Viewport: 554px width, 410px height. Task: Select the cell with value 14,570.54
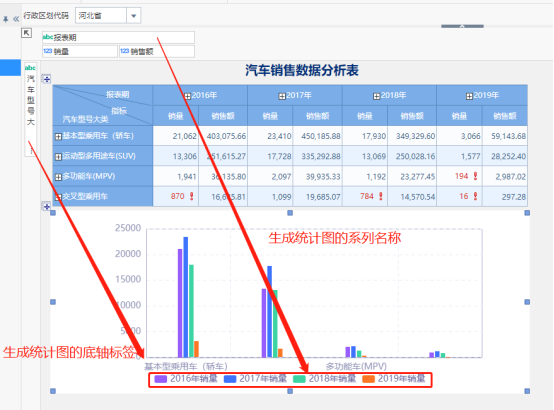tap(412, 197)
